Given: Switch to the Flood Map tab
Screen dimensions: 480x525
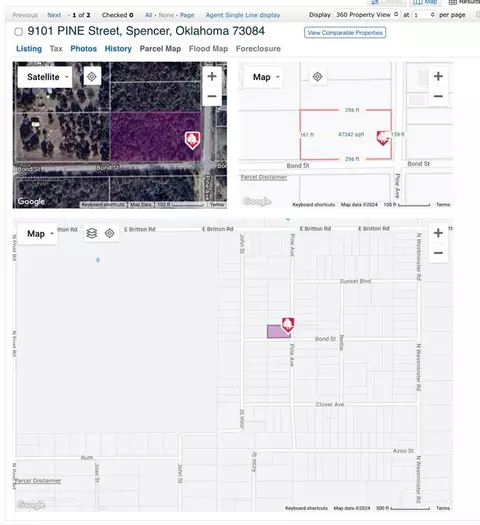Looking at the screenshot, I should (x=208, y=49).
